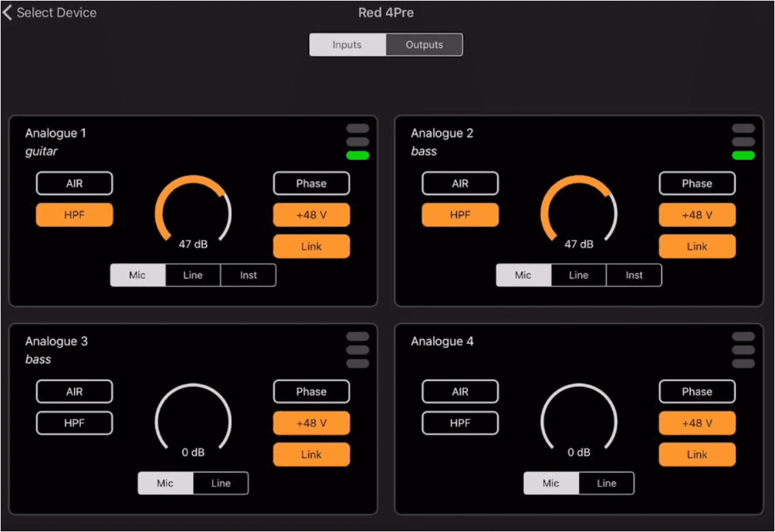The width and height of the screenshot is (775, 532).
Task: Click the Analogue 1 gain knob
Action: click(x=193, y=211)
